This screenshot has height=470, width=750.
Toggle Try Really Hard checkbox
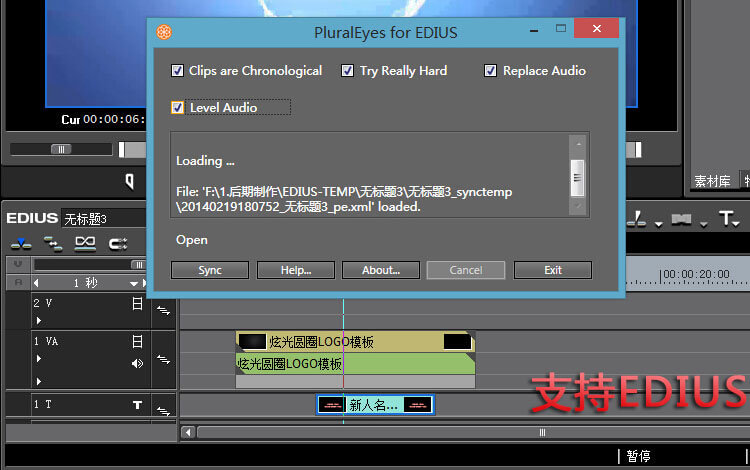click(347, 71)
